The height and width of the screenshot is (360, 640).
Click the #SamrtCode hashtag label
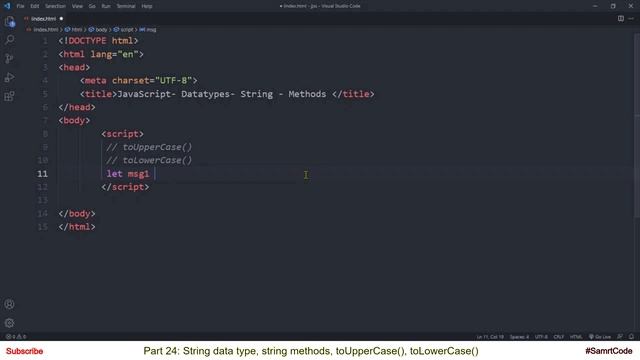(609, 351)
